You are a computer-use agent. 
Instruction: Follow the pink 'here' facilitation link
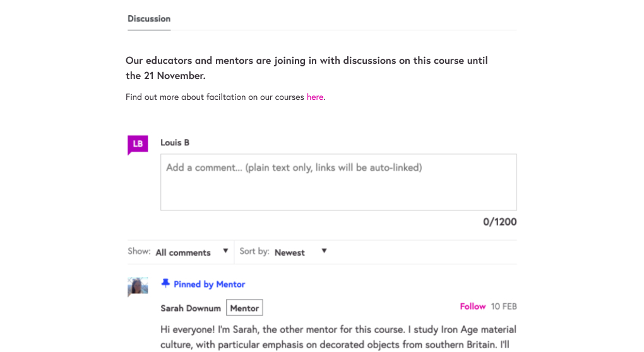(315, 97)
